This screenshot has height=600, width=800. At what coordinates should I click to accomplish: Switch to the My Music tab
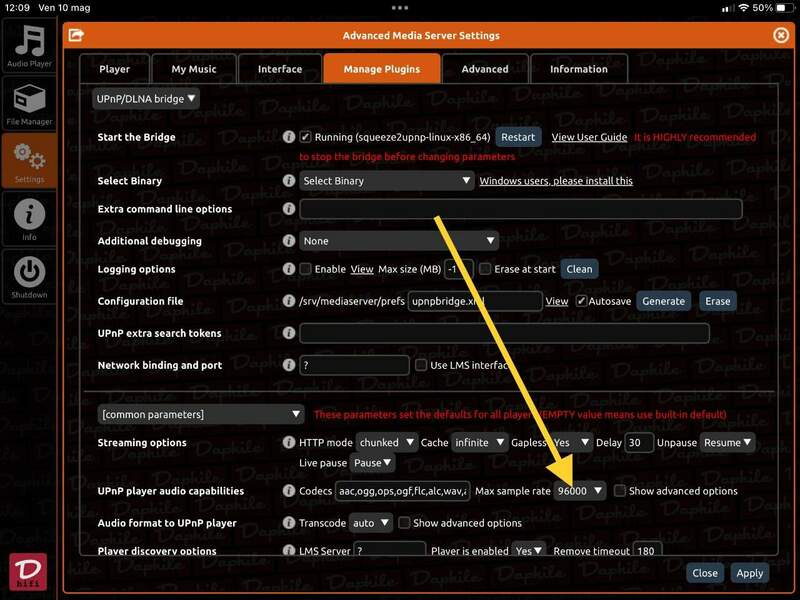pyautogui.click(x=193, y=69)
